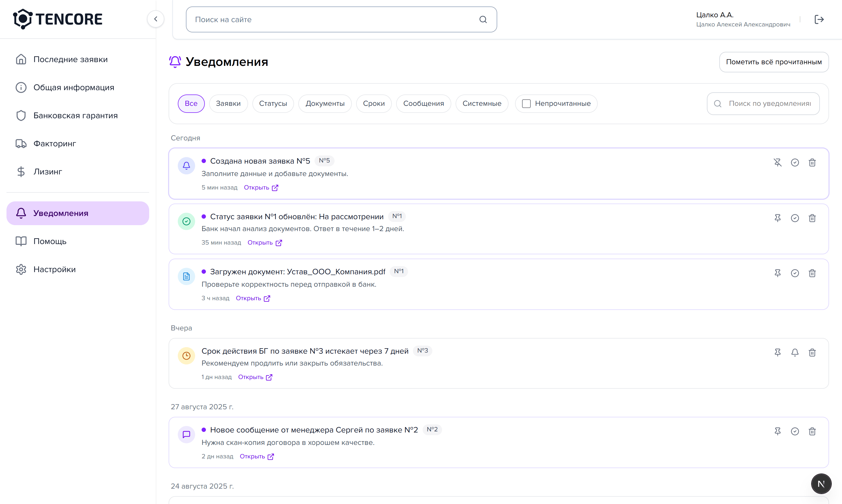Switch to the Сроки filter tab
Viewport: 842px width, 504px height.
pyautogui.click(x=374, y=104)
